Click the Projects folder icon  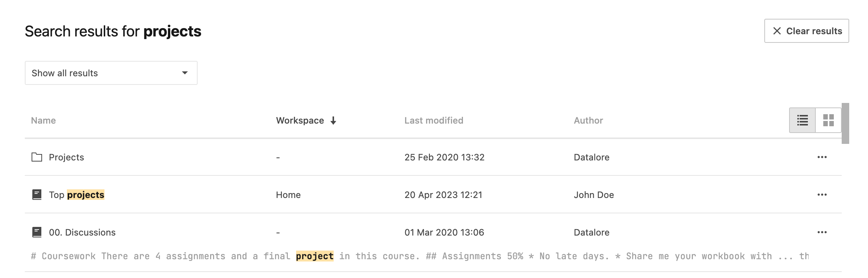[x=37, y=157]
